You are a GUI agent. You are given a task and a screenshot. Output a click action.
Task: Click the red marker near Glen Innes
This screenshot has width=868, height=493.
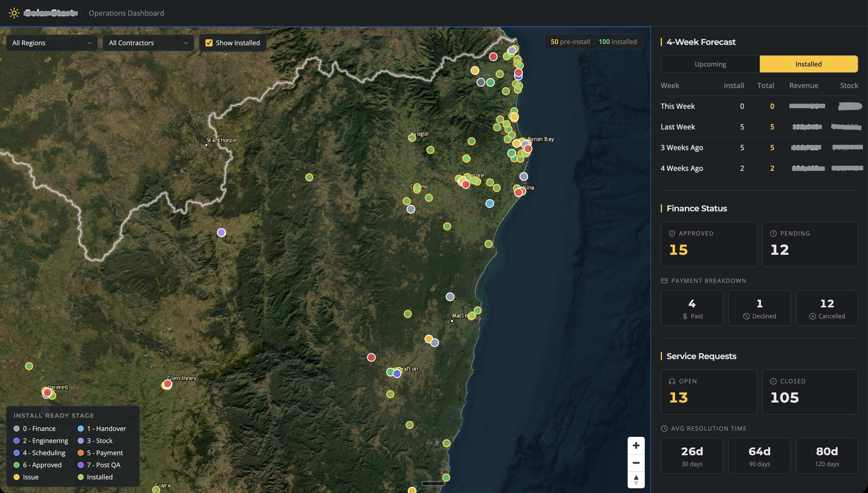pos(167,384)
